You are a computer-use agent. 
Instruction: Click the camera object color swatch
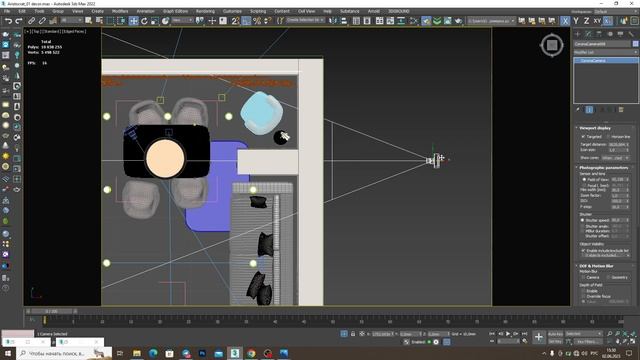click(x=636, y=44)
